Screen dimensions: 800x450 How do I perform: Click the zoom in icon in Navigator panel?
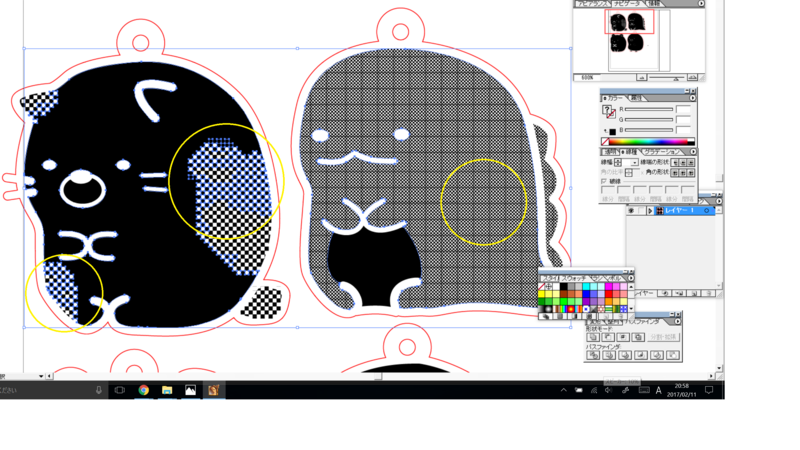[x=692, y=78]
